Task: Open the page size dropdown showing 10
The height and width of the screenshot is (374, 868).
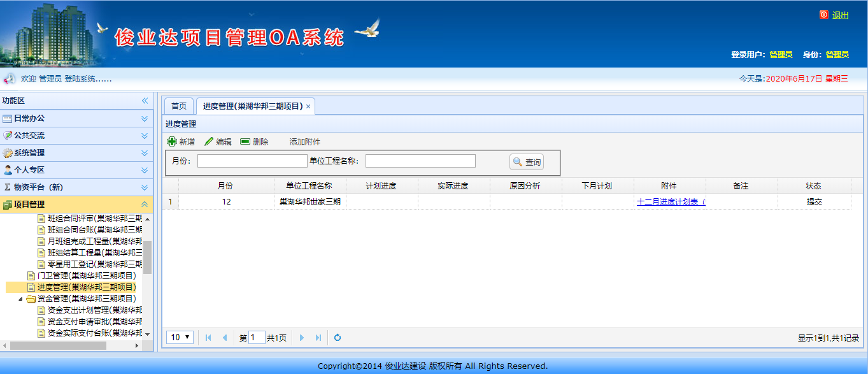Action: click(x=180, y=338)
